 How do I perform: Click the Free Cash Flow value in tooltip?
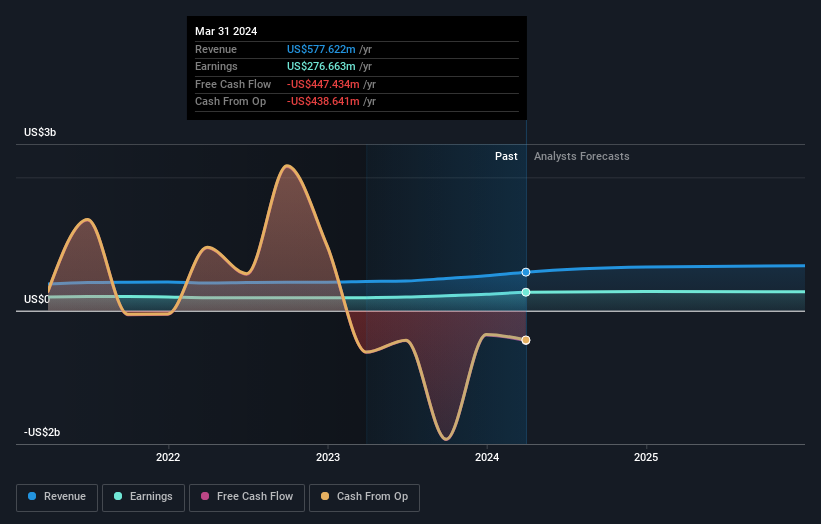pyautogui.click(x=323, y=84)
